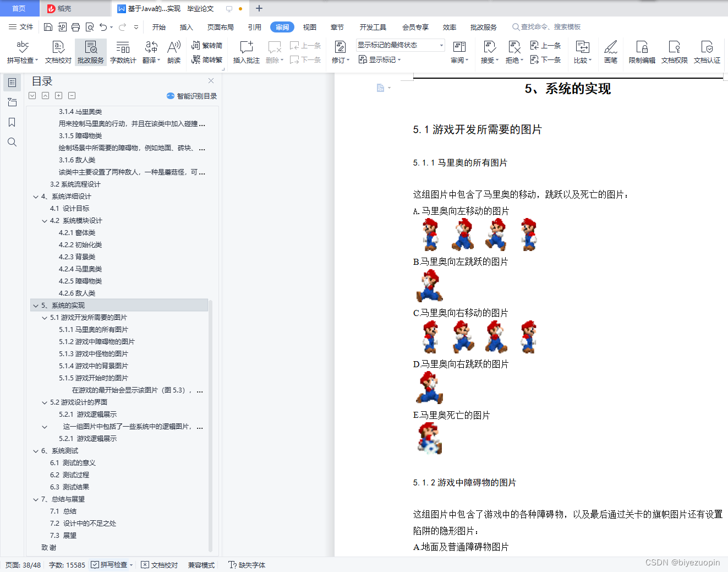Open document authentication (文档认证)
728x572 pixels.
[x=707, y=52]
